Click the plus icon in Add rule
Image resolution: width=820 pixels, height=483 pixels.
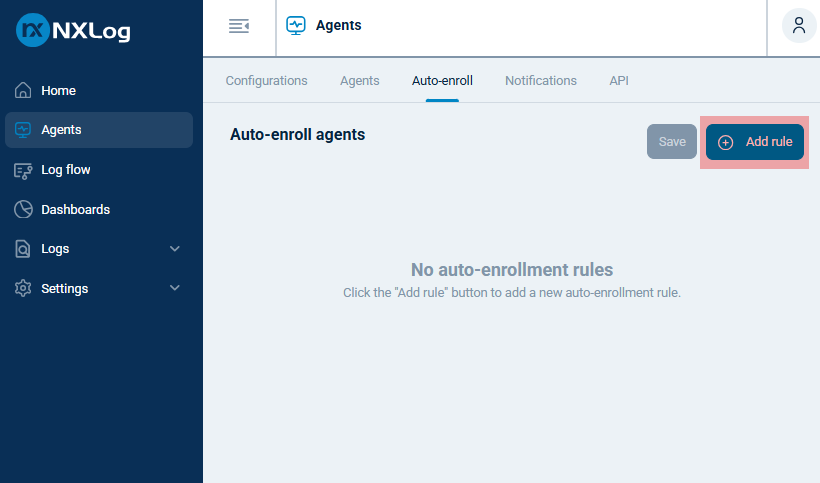pos(725,142)
